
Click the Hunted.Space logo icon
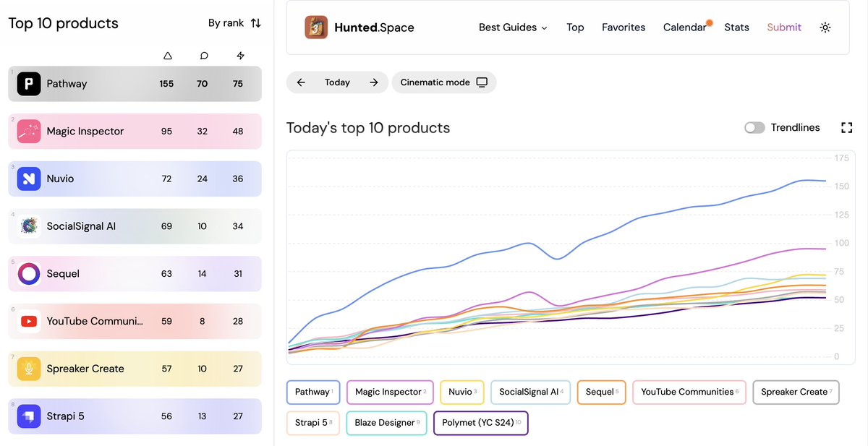coord(316,27)
